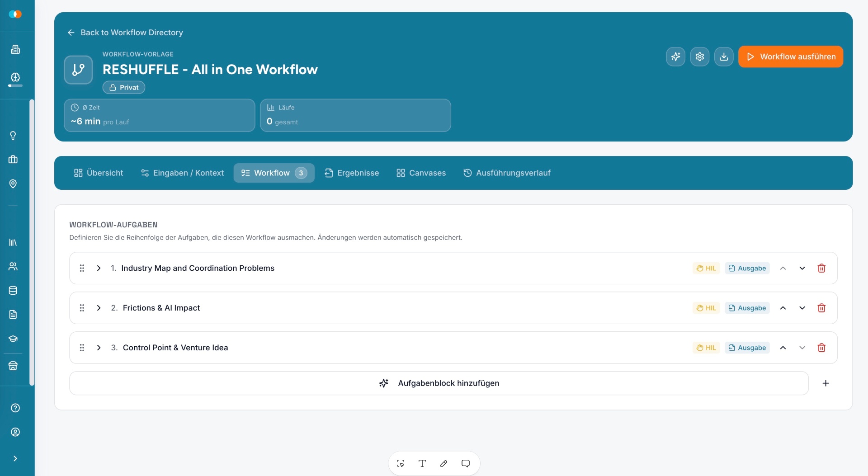Open the Ausführungsverlauf tab
This screenshot has height=476, width=868.
pyautogui.click(x=507, y=173)
